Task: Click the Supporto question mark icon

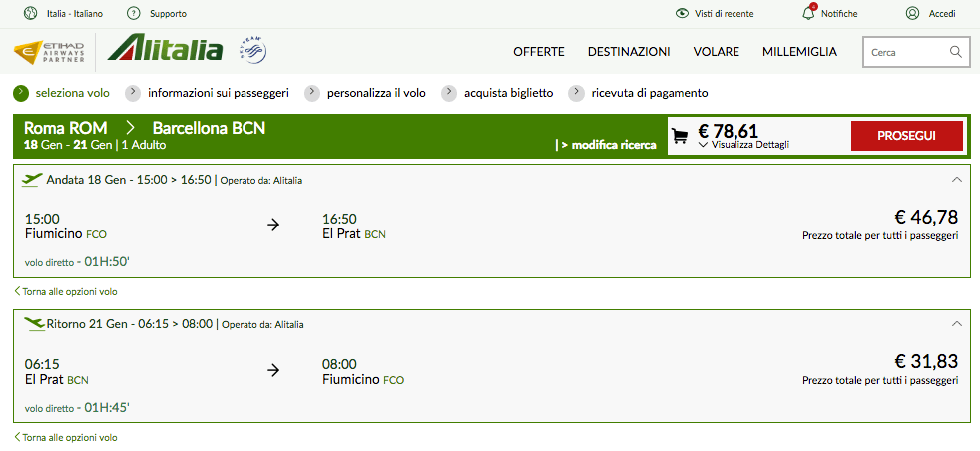Action: (x=134, y=14)
